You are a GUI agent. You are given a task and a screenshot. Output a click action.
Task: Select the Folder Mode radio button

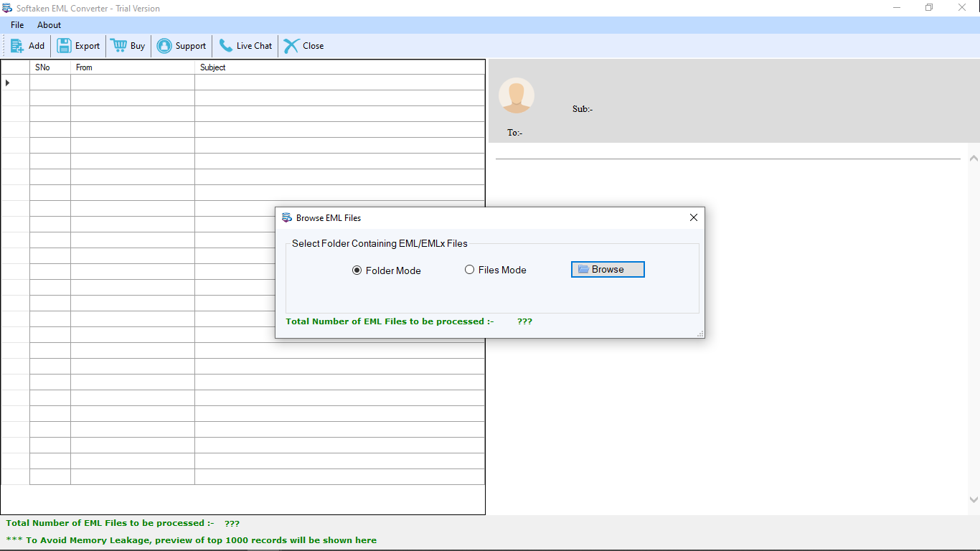click(x=357, y=270)
